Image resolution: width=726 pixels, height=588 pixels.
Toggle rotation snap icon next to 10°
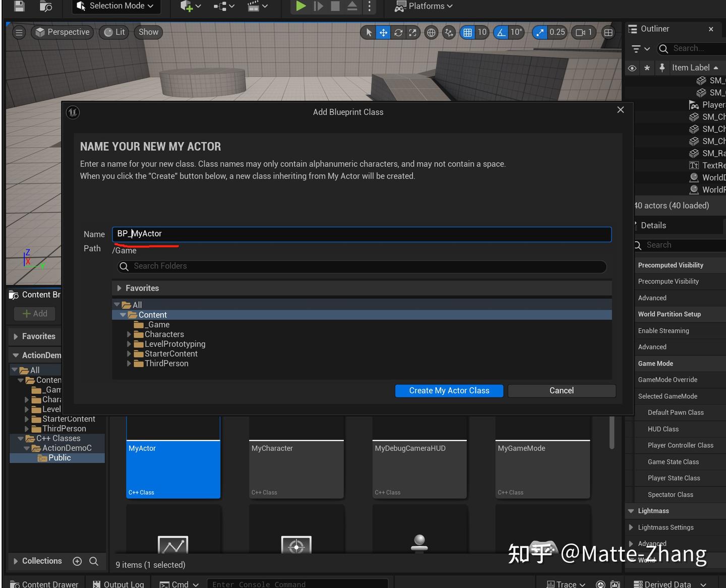[501, 32]
